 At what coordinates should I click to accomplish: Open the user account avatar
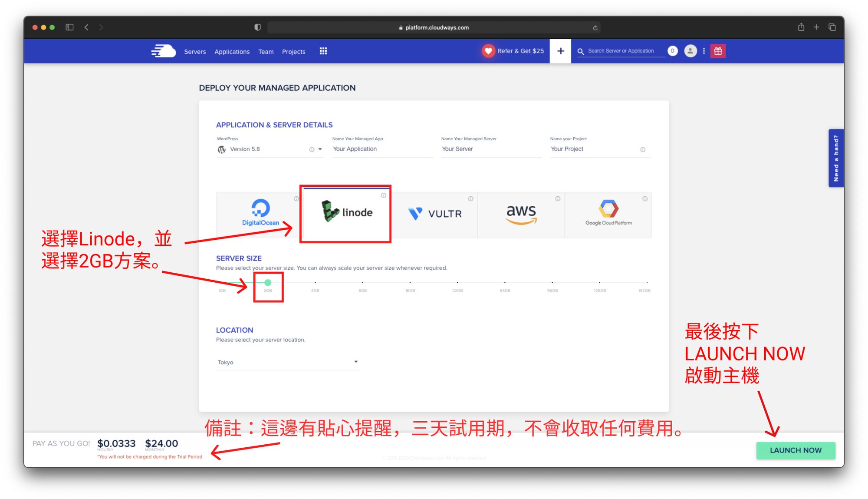[690, 51]
